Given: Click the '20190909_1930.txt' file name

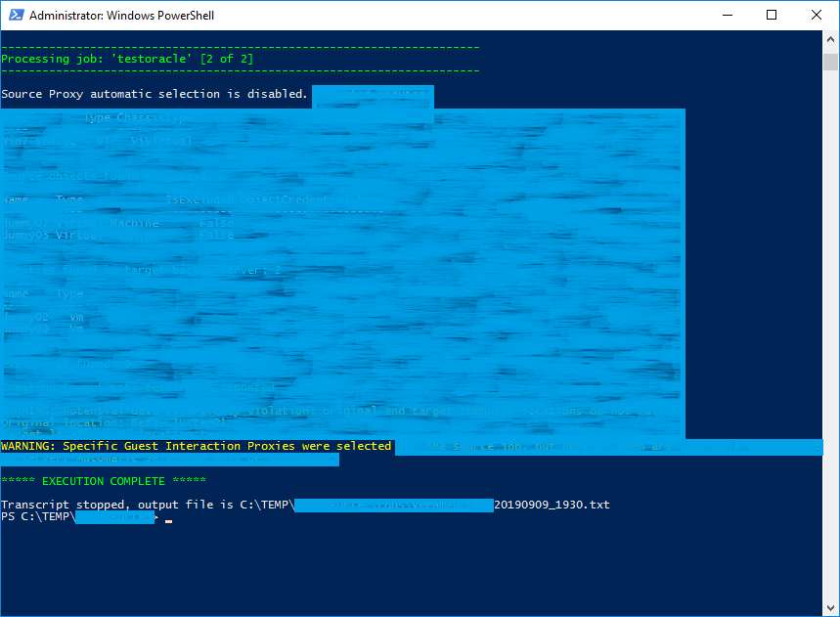Looking at the screenshot, I should pos(552,505).
